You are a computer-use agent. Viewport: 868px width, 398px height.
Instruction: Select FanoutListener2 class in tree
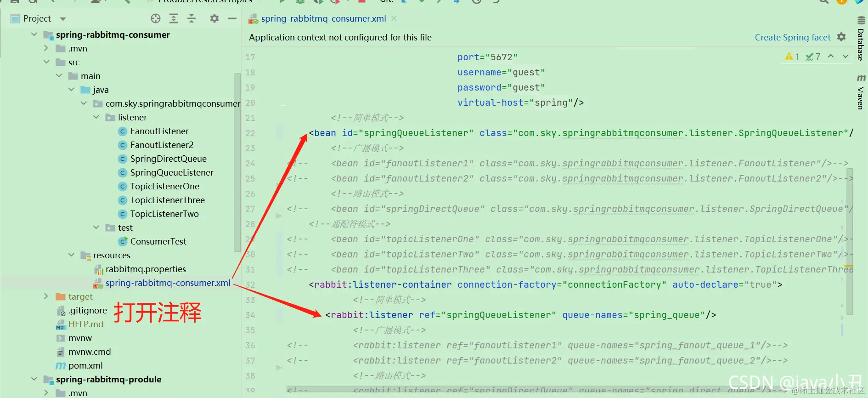pyautogui.click(x=162, y=145)
